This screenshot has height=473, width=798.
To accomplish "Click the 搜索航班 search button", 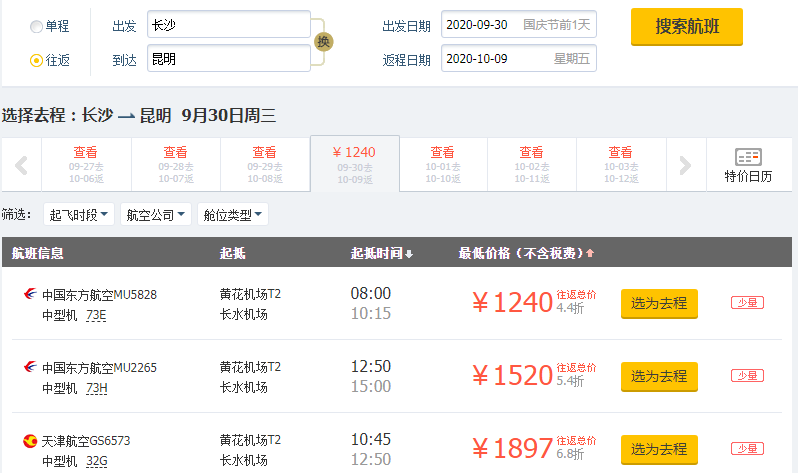I will pyautogui.click(x=686, y=27).
